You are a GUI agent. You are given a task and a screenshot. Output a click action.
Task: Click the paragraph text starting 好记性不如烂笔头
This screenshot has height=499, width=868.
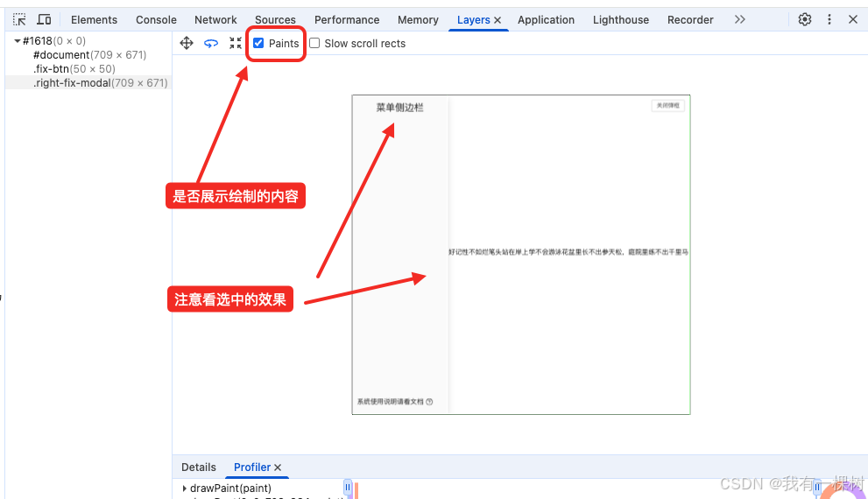(568, 252)
